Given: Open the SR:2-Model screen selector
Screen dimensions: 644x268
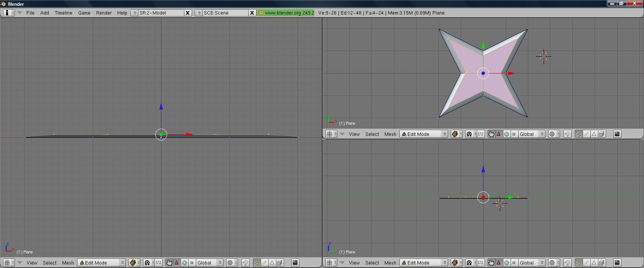Looking at the screenshot, I should coord(135,13).
